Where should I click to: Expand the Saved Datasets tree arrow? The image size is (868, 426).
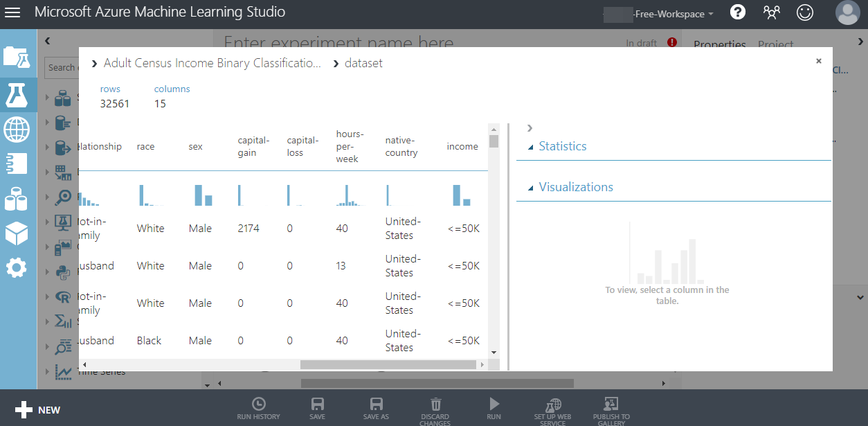click(47, 97)
